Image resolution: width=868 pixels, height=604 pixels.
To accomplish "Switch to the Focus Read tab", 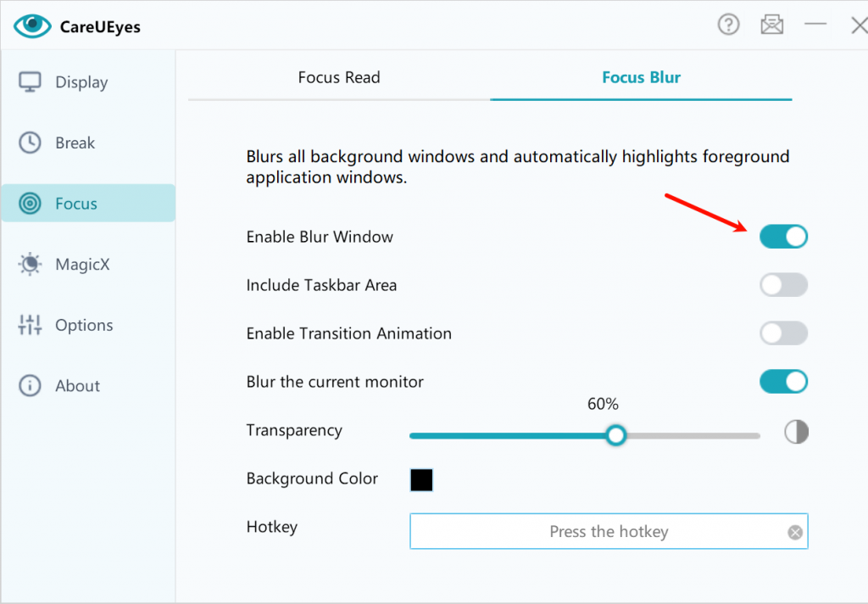I will pyautogui.click(x=339, y=77).
